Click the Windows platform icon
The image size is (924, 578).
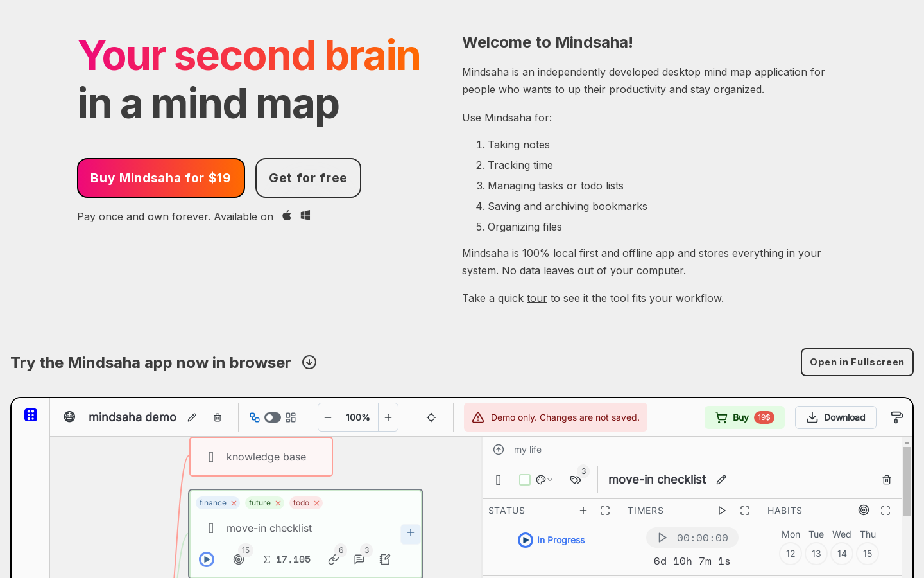[305, 215]
